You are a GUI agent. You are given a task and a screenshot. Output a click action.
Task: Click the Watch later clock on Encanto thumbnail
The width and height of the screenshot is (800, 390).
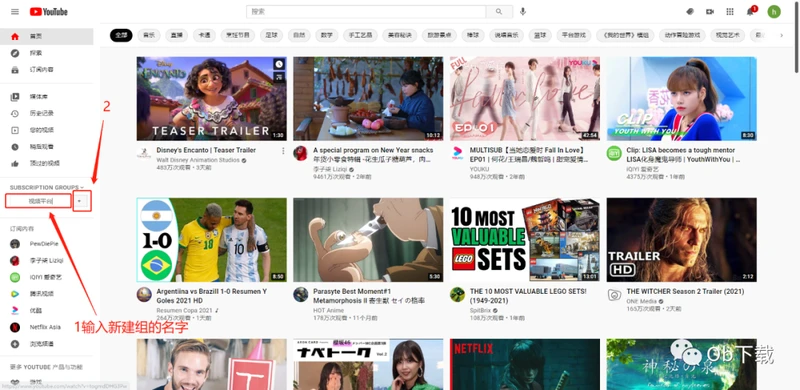[279, 64]
